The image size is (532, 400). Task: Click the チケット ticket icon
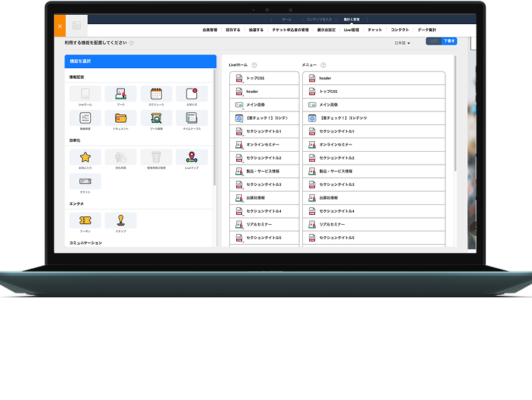click(x=85, y=182)
